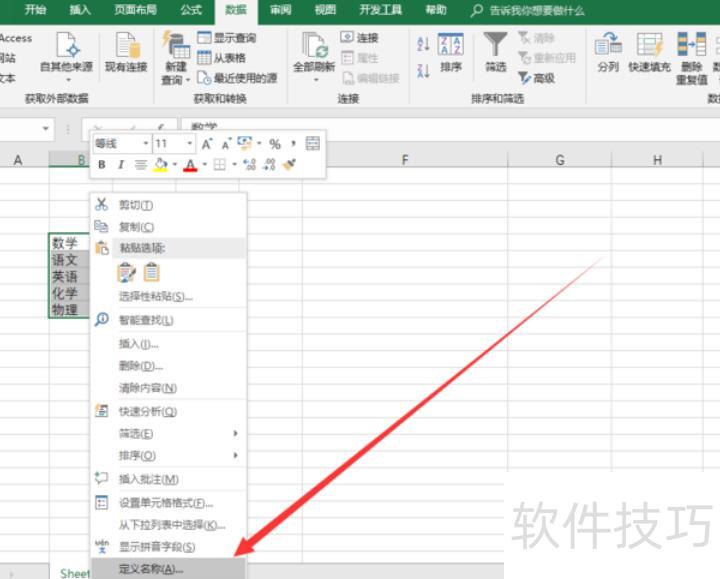Screen dimensions: 720x579
Task: Expand font color dropdown arrow
Action: [205, 164]
